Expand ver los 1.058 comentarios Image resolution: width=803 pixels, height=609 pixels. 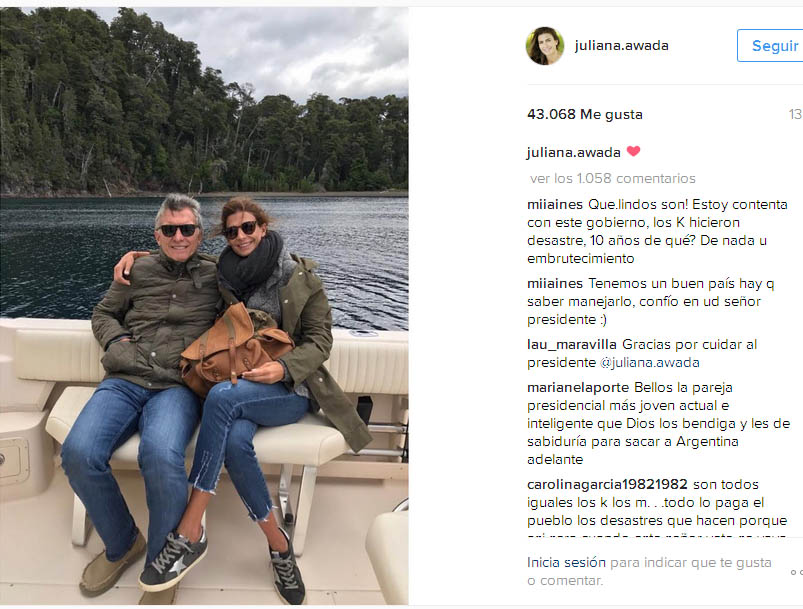612,178
